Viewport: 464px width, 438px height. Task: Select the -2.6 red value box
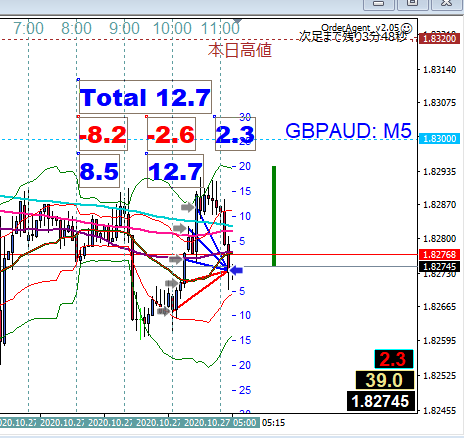click(171, 134)
